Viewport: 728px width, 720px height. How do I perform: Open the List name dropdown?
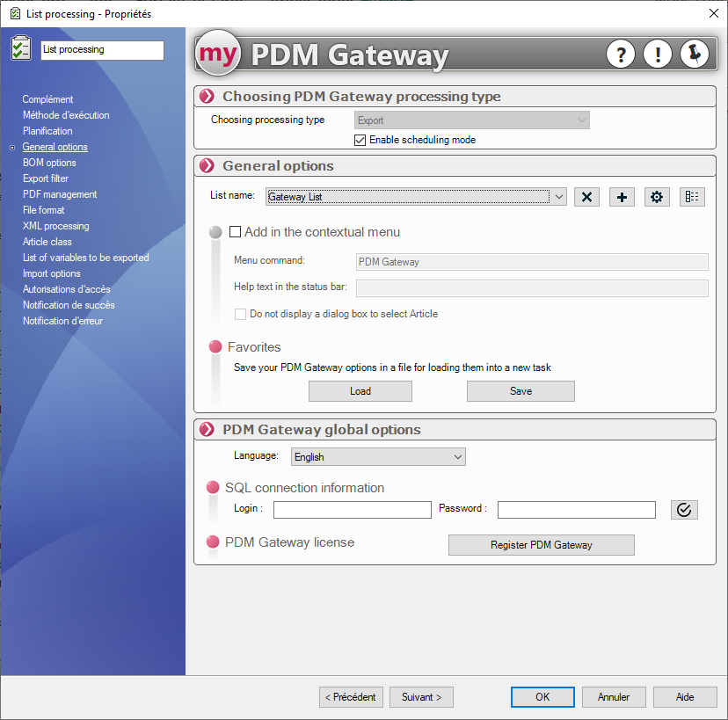pos(559,197)
